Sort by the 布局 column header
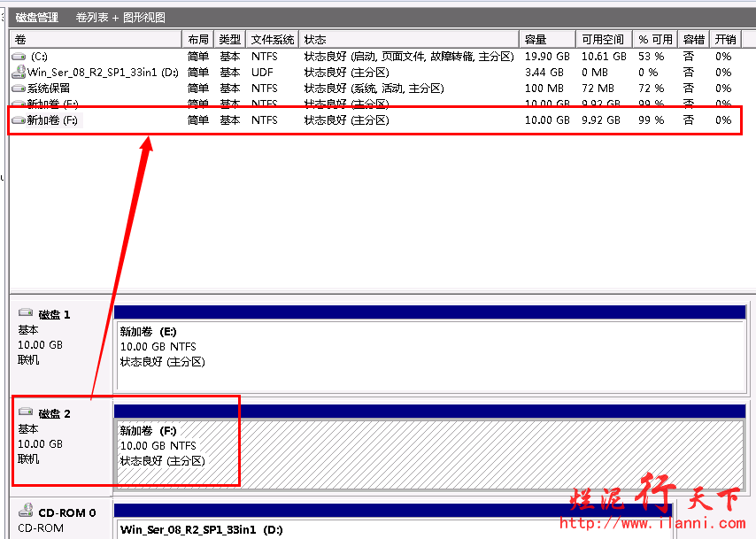 point(198,40)
